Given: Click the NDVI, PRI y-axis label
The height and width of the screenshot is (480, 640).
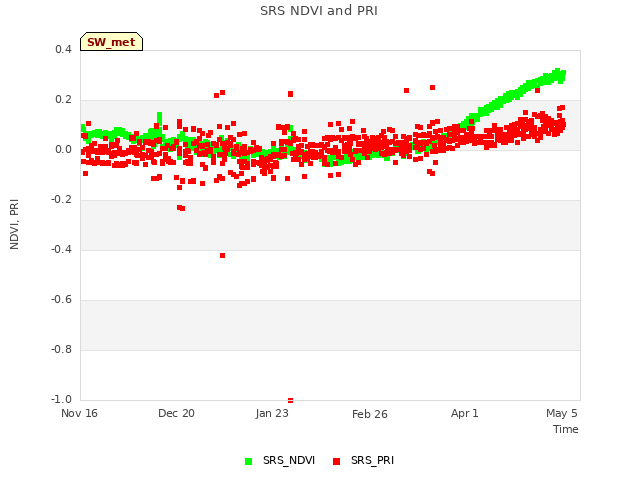Looking at the screenshot, I should point(14,224).
